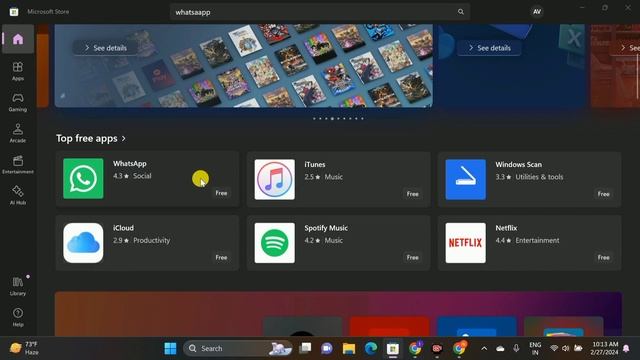
Task: Open the Spotify Music title text
Action: tap(326, 228)
